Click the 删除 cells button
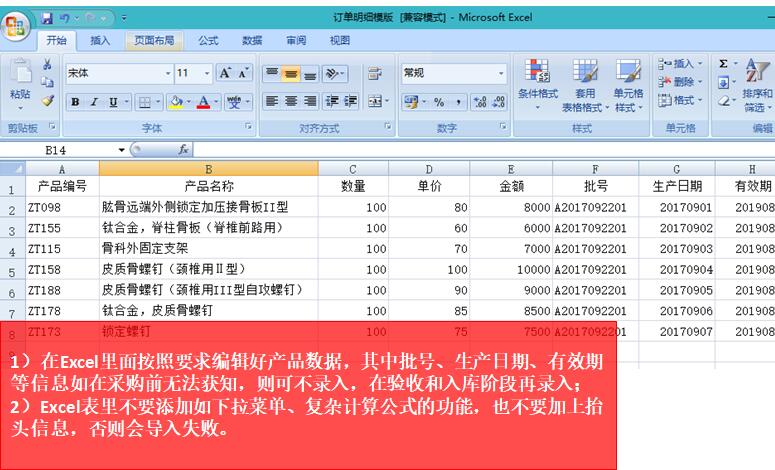Screen dimensions: 775x470 (681, 82)
